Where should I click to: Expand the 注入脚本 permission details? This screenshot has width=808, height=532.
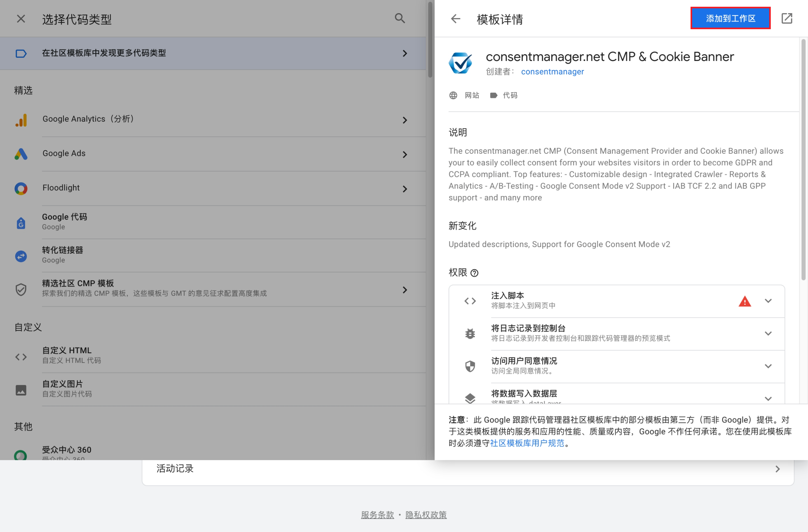click(x=769, y=301)
